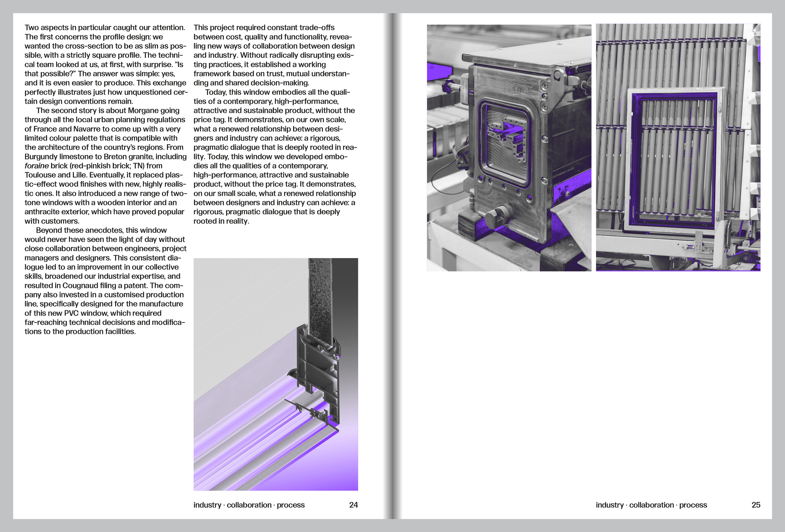Click the line 'Today, this window embodies all the quali-'
This screenshot has width=785, height=532.
point(277,92)
